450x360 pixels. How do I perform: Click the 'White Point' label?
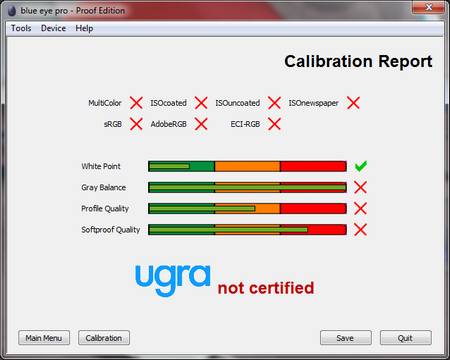[101, 166]
